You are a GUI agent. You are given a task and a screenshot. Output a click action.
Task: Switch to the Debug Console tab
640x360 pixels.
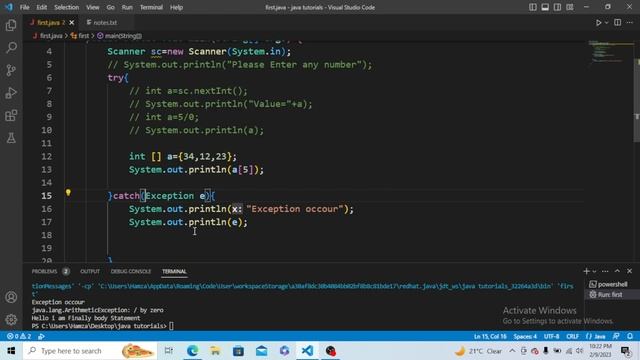pyautogui.click(x=131, y=271)
